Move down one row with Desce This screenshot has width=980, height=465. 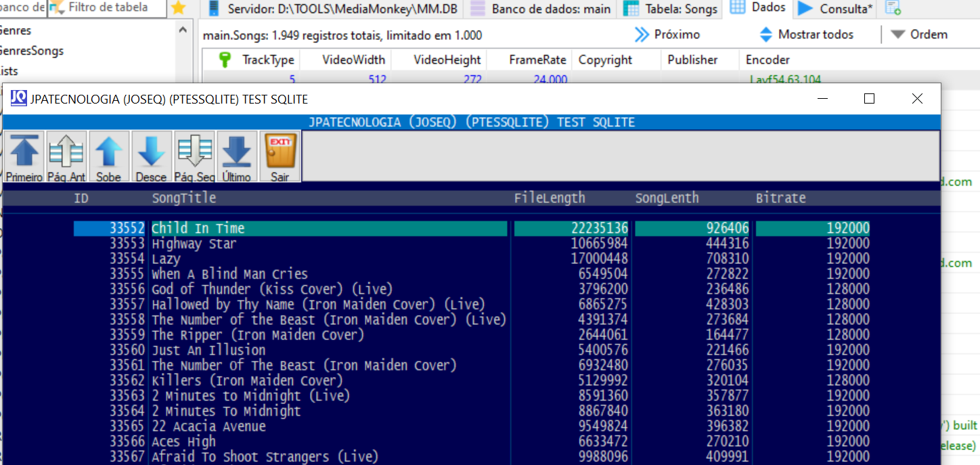tap(151, 157)
